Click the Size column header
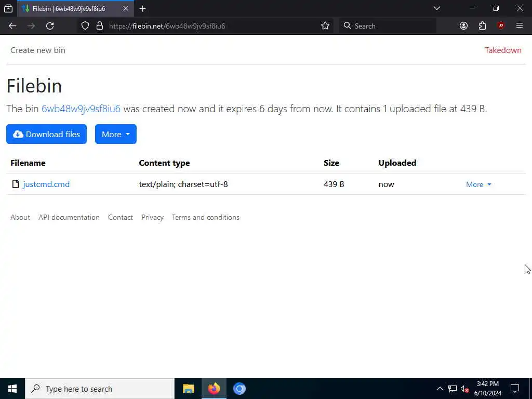The width and height of the screenshot is (532, 399). click(x=331, y=163)
